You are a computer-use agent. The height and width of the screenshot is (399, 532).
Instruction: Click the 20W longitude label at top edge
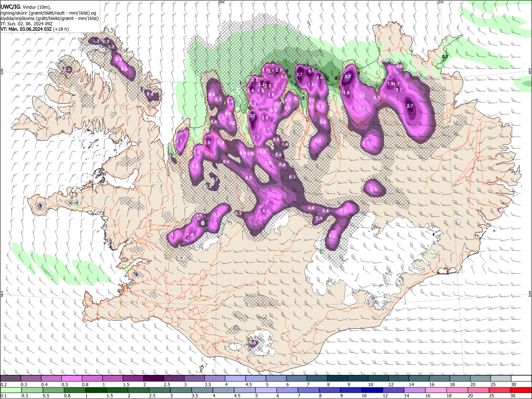click(221, 2)
